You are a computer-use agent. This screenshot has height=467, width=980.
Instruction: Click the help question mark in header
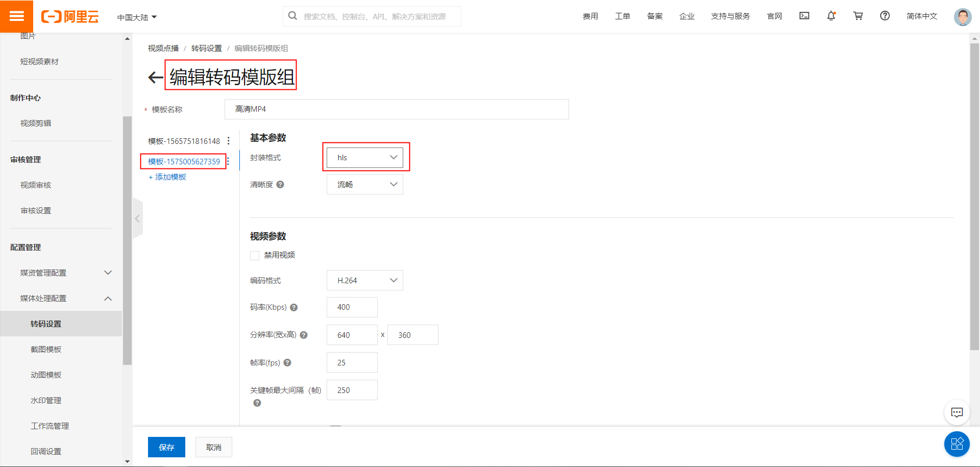point(885,16)
